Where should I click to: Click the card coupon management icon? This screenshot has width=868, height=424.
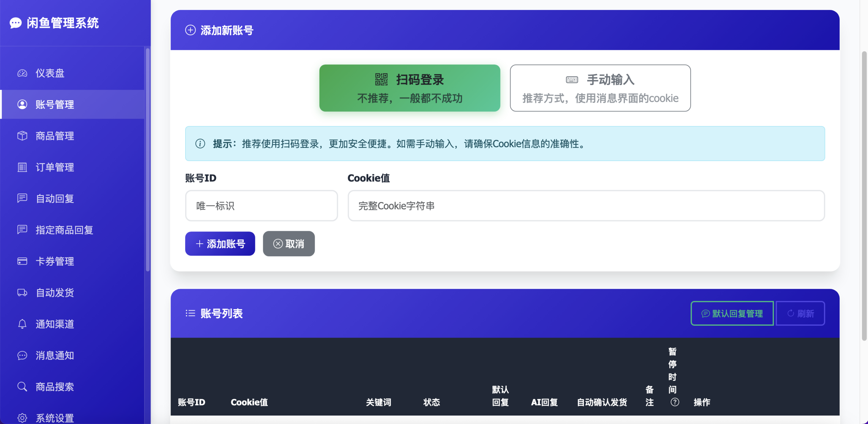(x=22, y=261)
